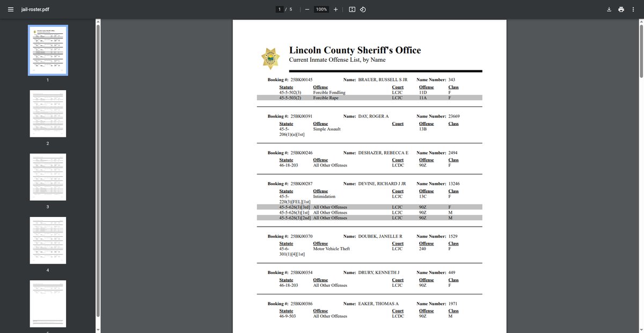Click the zoom in plus button
Viewport: 644px width, 333px height.
pyautogui.click(x=335, y=10)
